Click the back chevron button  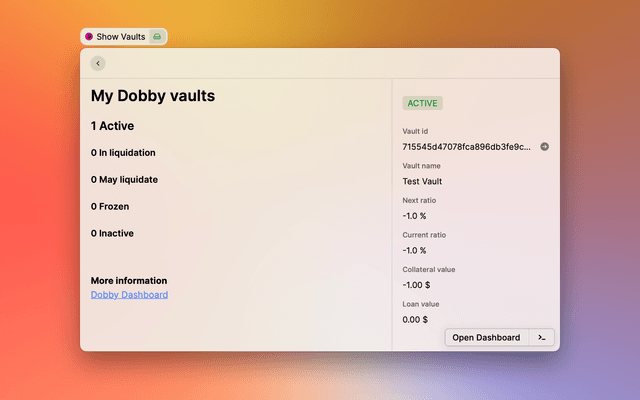[x=97, y=63]
